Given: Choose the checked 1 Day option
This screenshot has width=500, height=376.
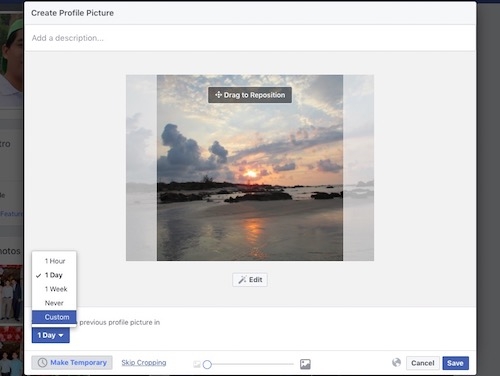Looking at the screenshot, I should click(x=54, y=275).
